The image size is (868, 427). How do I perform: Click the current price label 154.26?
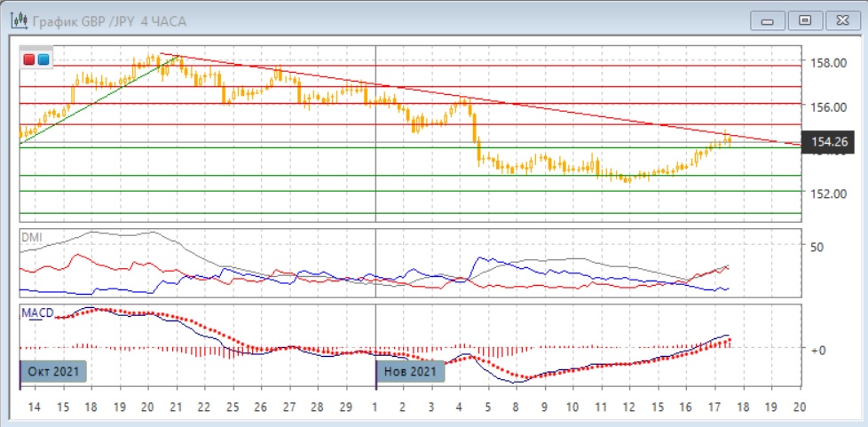(831, 142)
